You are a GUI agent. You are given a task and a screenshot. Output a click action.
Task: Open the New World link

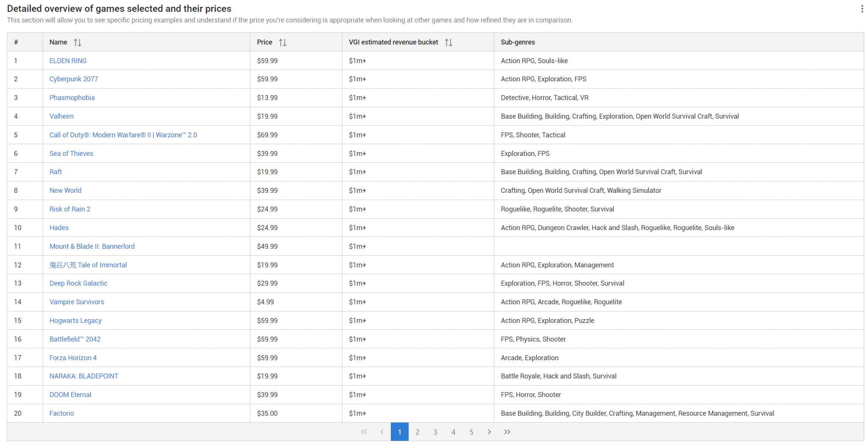[x=65, y=191]
